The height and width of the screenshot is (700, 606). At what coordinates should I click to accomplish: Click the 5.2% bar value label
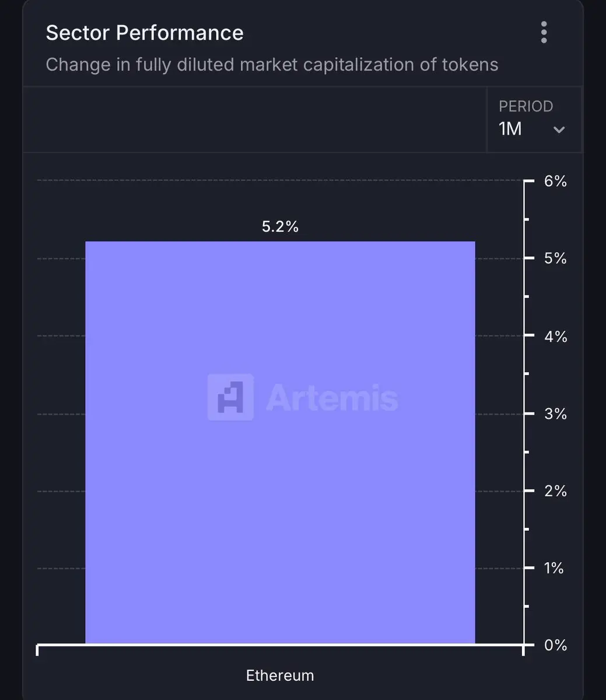280,226
